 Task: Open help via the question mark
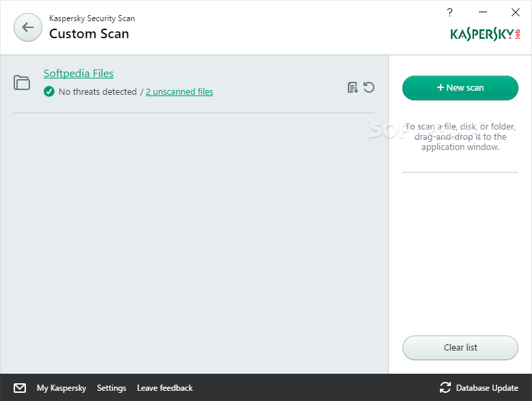coord(450,12)
